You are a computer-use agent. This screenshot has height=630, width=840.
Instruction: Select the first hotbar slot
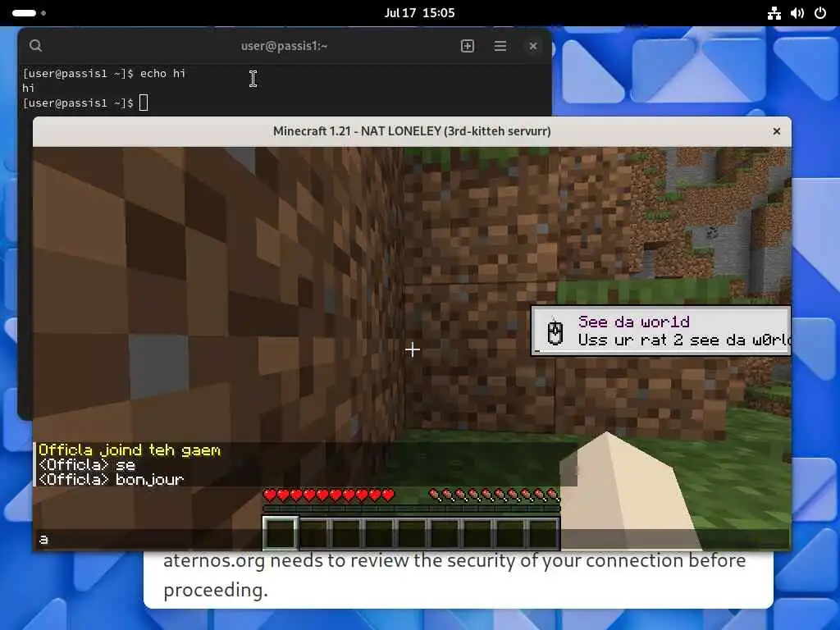tap(281, 533)
